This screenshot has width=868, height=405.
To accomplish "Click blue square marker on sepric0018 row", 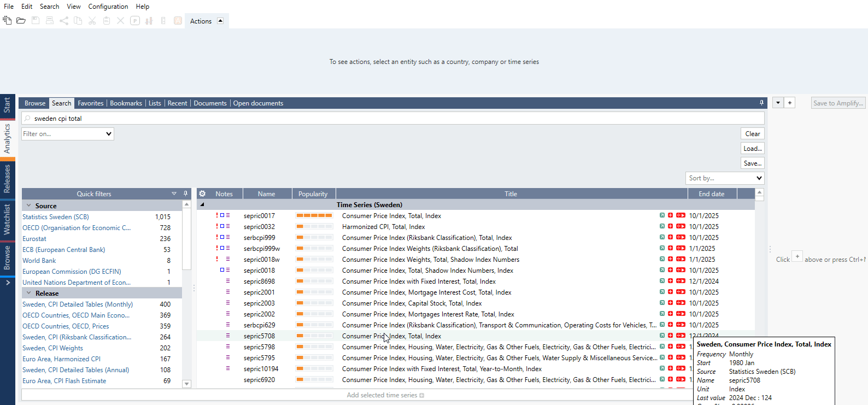I will [x=222, y=270].
